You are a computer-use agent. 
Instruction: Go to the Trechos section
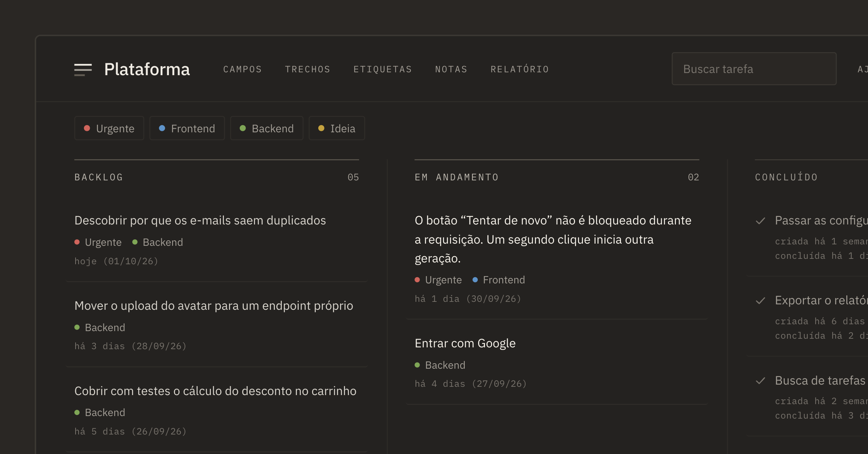pyautogui.click(x=307, y=69)
